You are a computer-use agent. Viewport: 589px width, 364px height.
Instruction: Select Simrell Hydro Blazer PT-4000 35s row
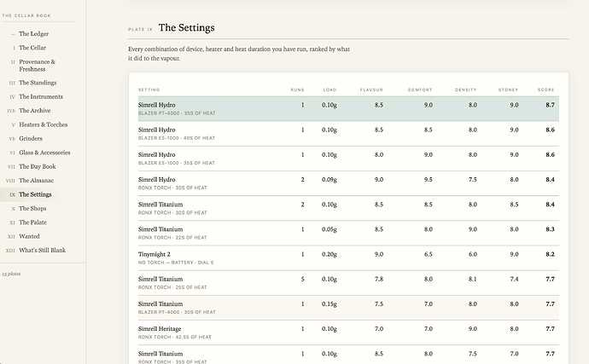coord(348,109)
